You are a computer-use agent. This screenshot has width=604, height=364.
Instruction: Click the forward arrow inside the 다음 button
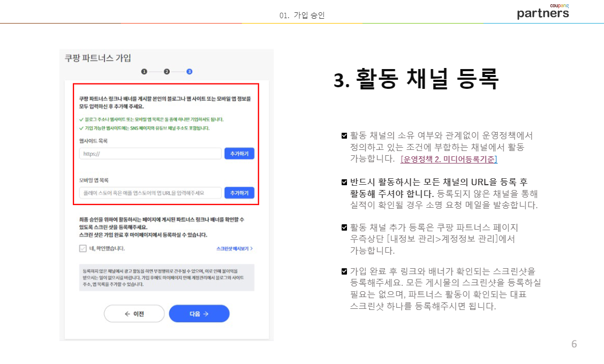[206, 314]
